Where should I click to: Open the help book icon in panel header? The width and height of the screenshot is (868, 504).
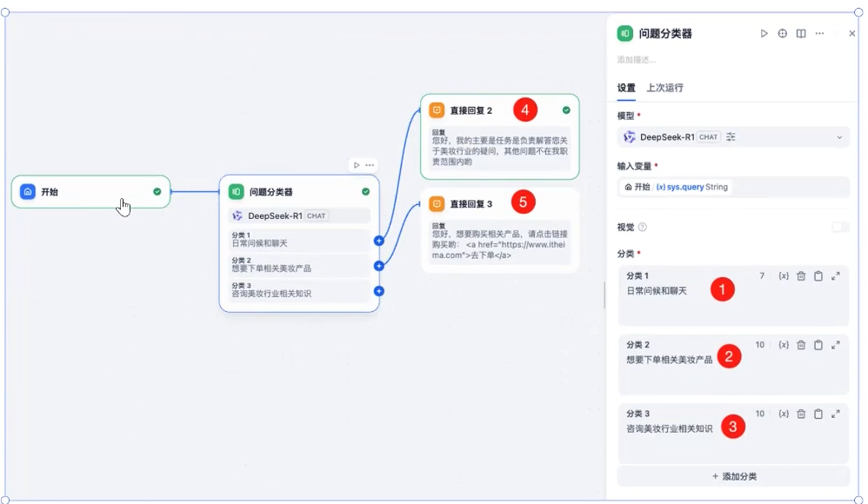[x=801, y=34]
